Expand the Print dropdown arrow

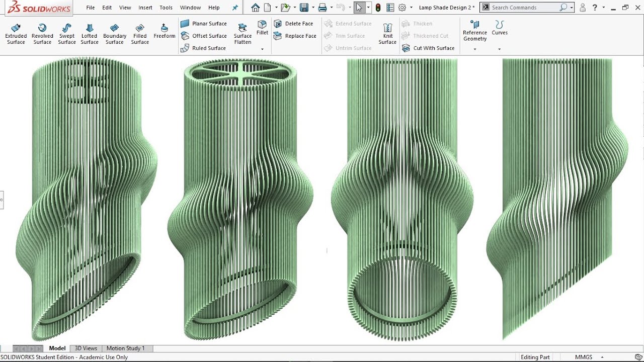[332, 8]
